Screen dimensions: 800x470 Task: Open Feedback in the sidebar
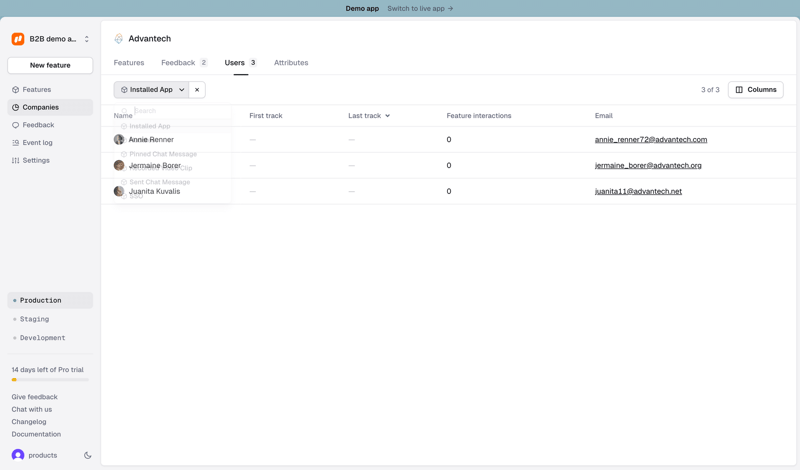point(50,125)
